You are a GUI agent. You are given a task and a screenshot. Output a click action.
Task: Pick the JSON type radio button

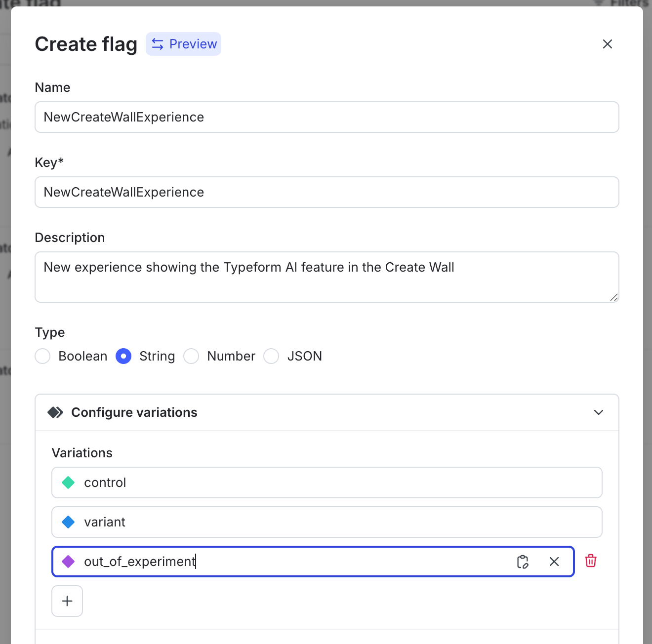pyautogui.click(x=271, y=356)
